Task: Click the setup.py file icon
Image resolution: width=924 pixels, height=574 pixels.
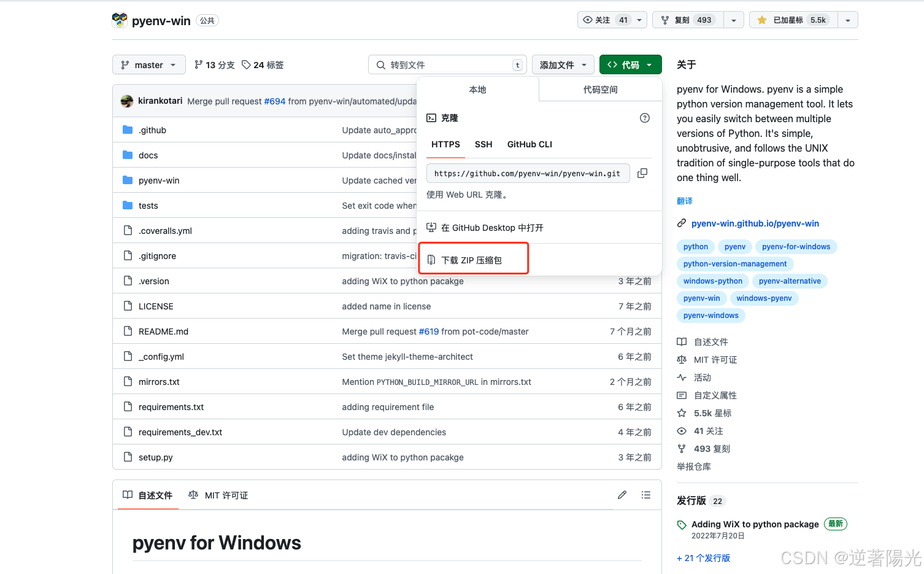Action: click(128, 457)
